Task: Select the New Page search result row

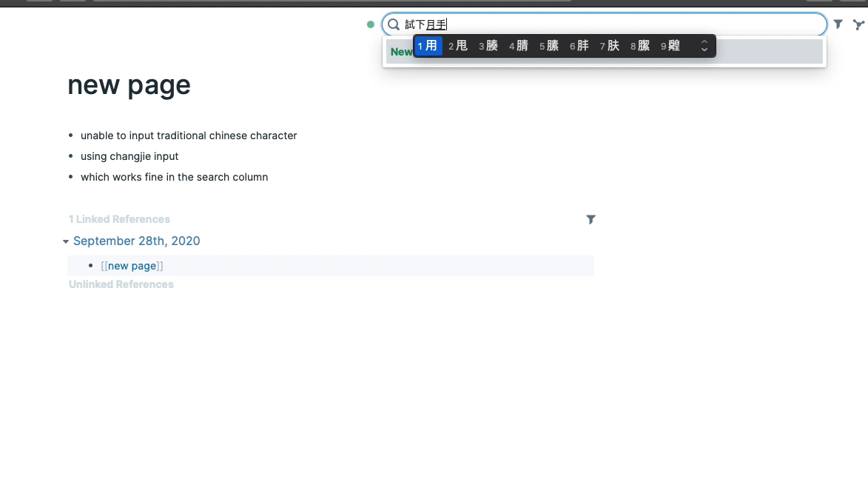Action: tap(604, 52)
